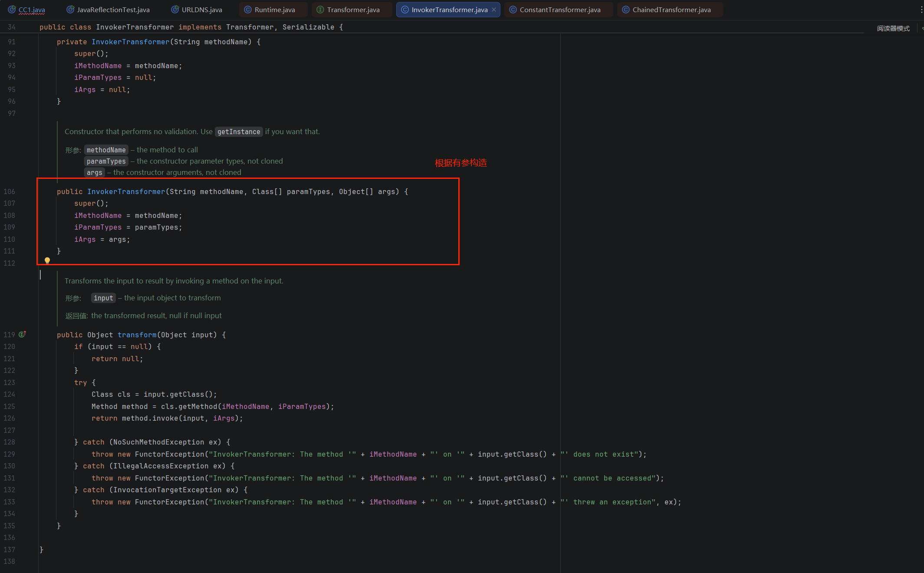
Task: Click the interface icon on Transformer.java tab
Action: coord(320,10)
